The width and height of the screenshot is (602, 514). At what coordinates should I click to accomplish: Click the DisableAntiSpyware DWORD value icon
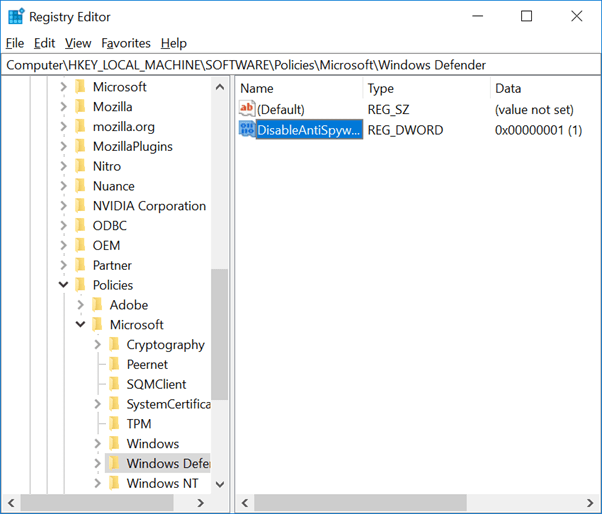pyautogui.click(x=247, y=130)
